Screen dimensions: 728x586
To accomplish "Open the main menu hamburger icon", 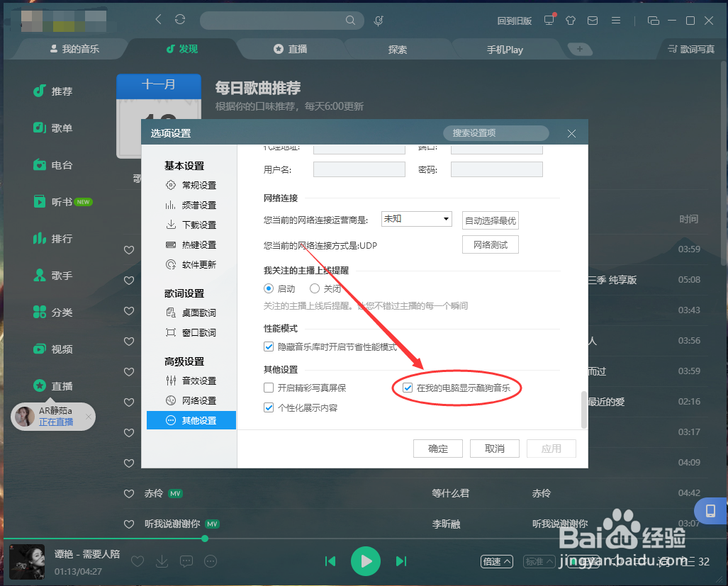I will point(616,21).
